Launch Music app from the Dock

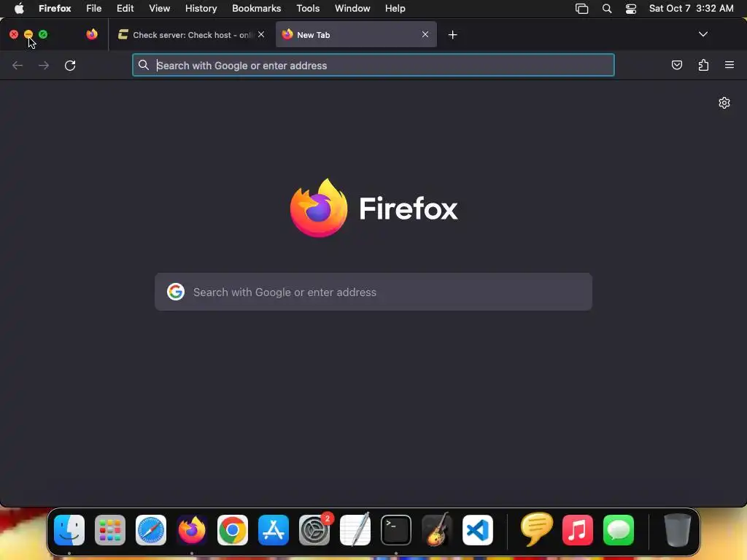point(578,530)
